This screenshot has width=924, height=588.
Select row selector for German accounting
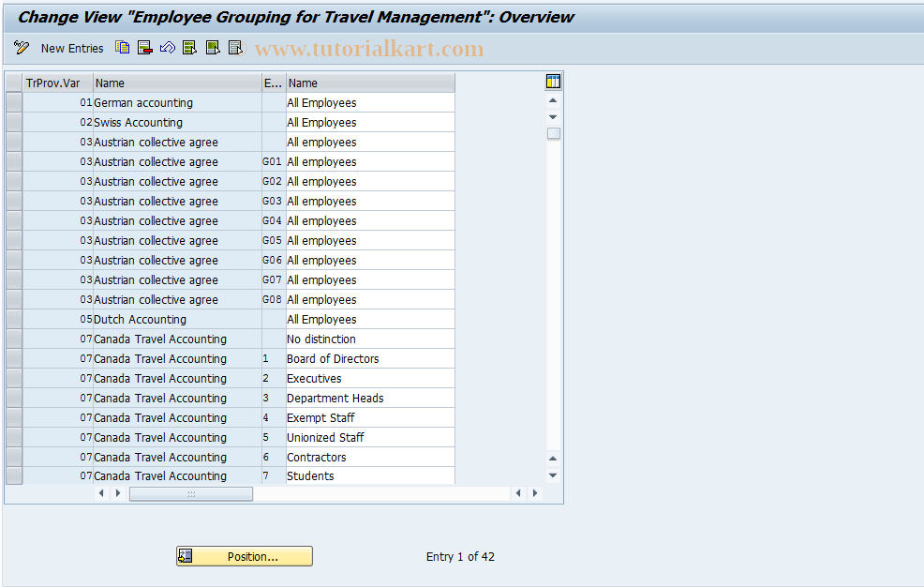(14, 102)
